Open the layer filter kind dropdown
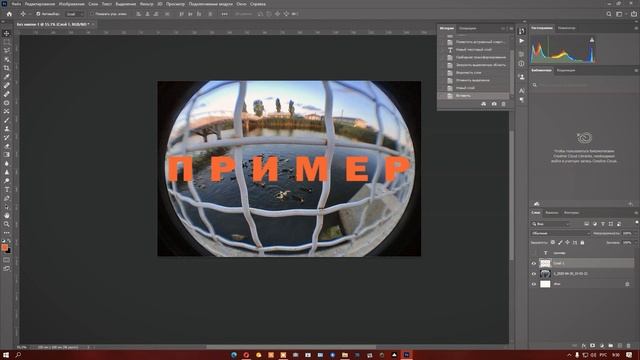The image size is (640, 360). 551,224
